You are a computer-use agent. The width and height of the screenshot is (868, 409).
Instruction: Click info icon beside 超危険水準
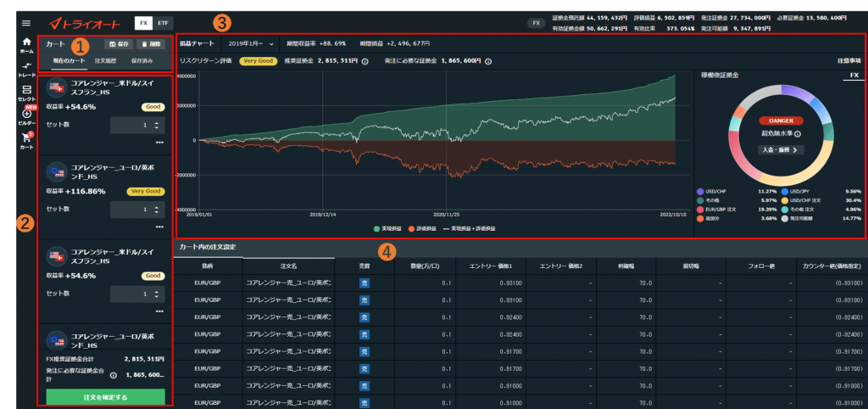(x=798, y=133)
